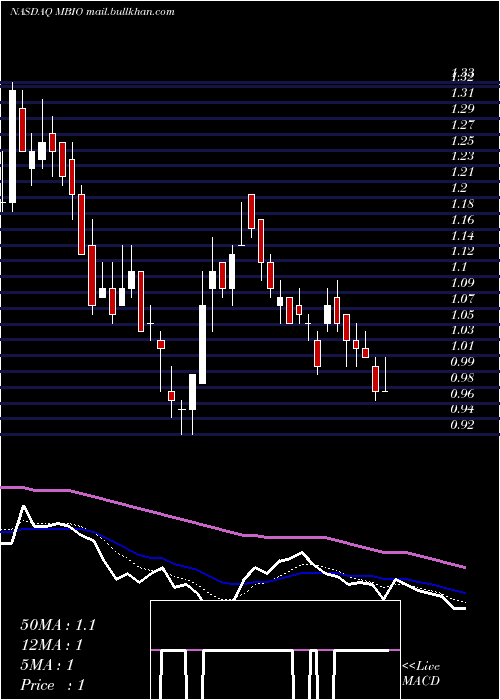Screen dimensions: 500x700
Task: Select the 1.01 price level label
Action: 463,346
